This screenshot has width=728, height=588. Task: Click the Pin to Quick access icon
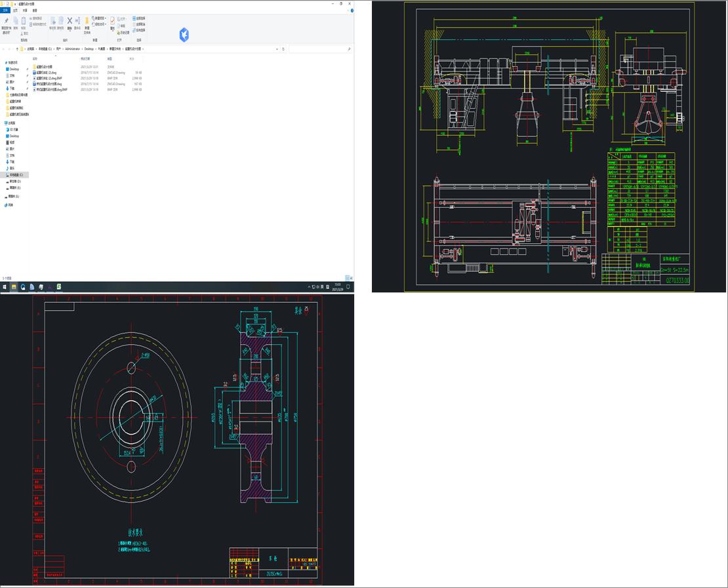tap(6, 22)
